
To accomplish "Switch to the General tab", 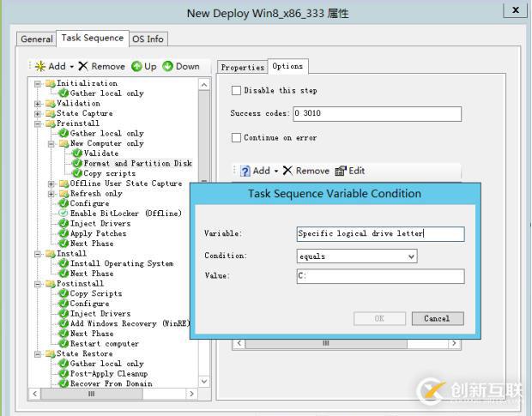I will point(37,39).
